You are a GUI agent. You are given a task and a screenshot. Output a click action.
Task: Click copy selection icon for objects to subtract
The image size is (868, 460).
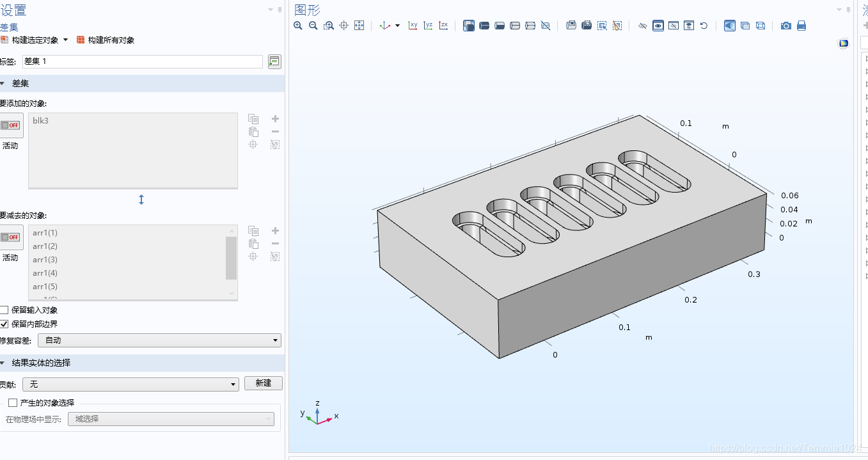253,231
